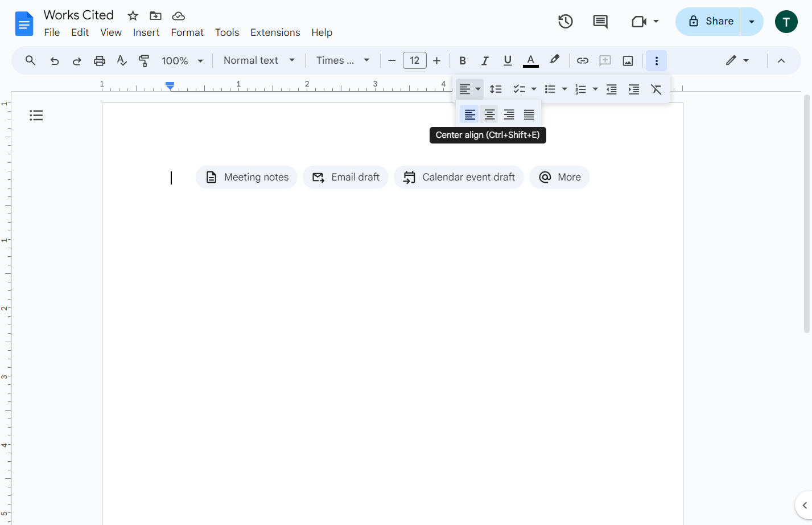The width and height of the screenshot is (812, 525).
Task: Undo the last action
Action: click(55, 60)
